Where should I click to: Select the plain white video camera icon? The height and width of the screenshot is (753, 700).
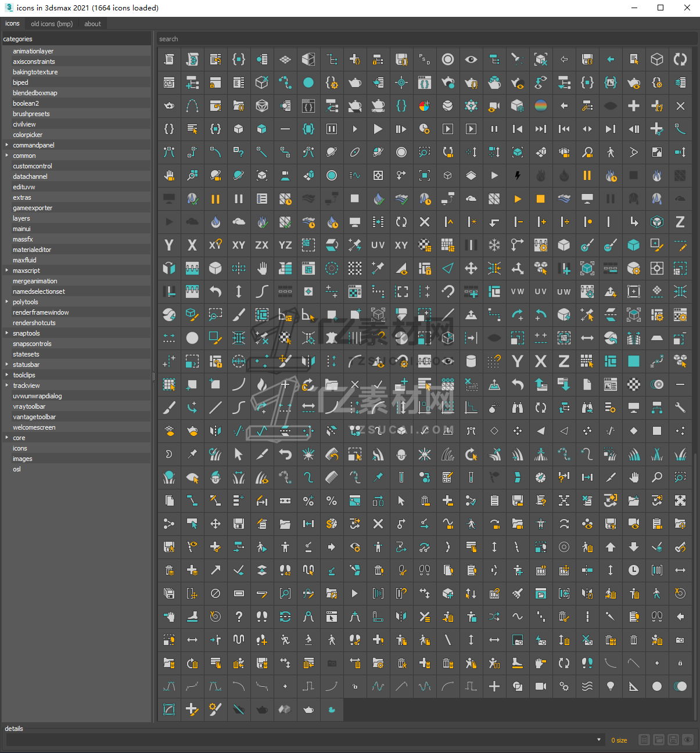point(541,686)
